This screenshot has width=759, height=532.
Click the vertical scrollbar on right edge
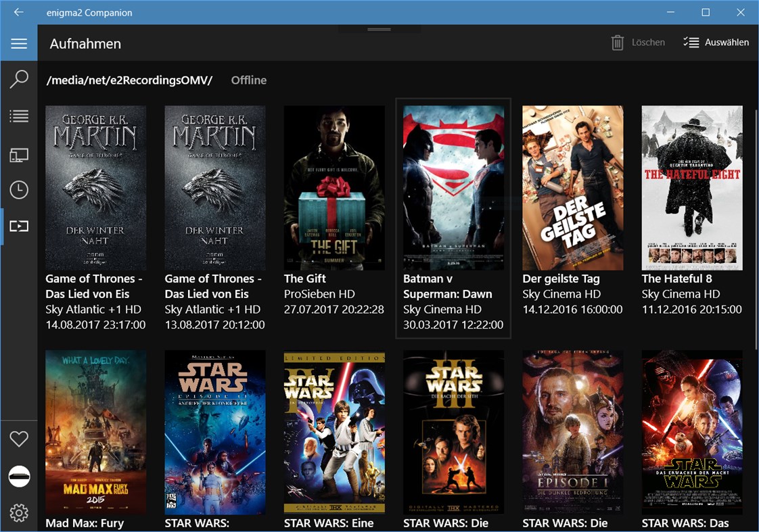tap(756, 229)
